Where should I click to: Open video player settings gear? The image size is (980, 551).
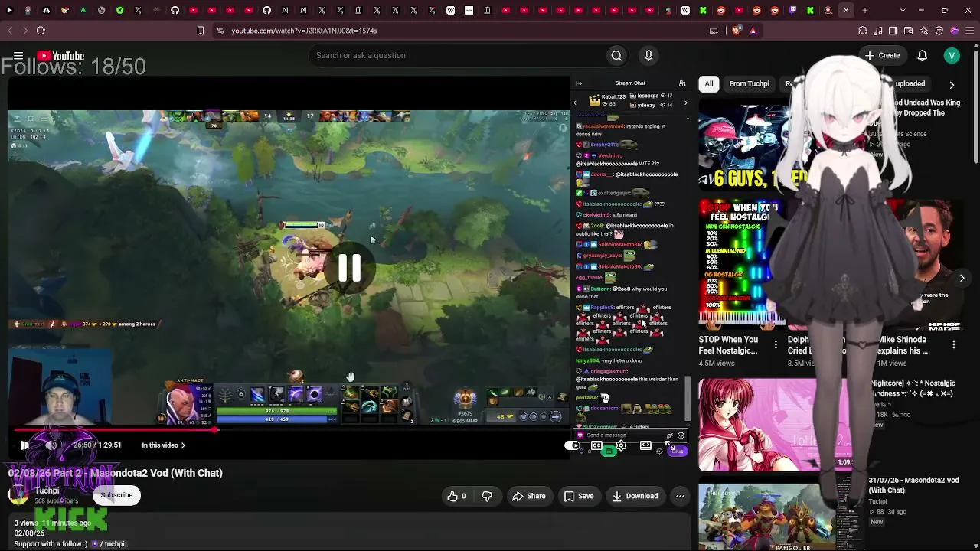(621, 445)
